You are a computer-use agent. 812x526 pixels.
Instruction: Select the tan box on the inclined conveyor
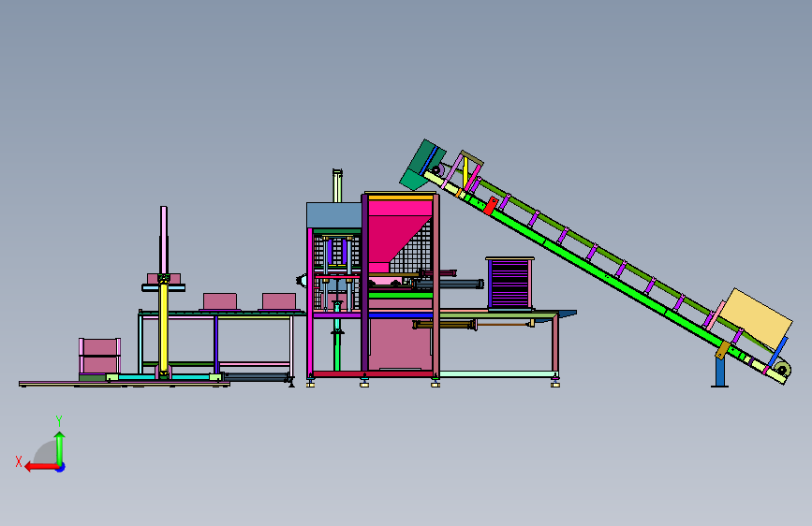tap(756, 318)
